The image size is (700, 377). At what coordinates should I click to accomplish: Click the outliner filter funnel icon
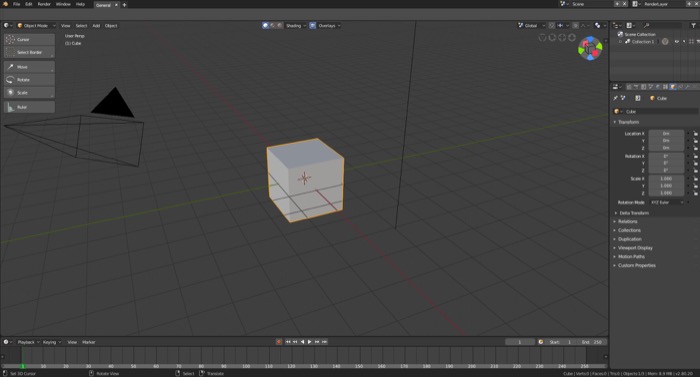(x=693, y=25)
